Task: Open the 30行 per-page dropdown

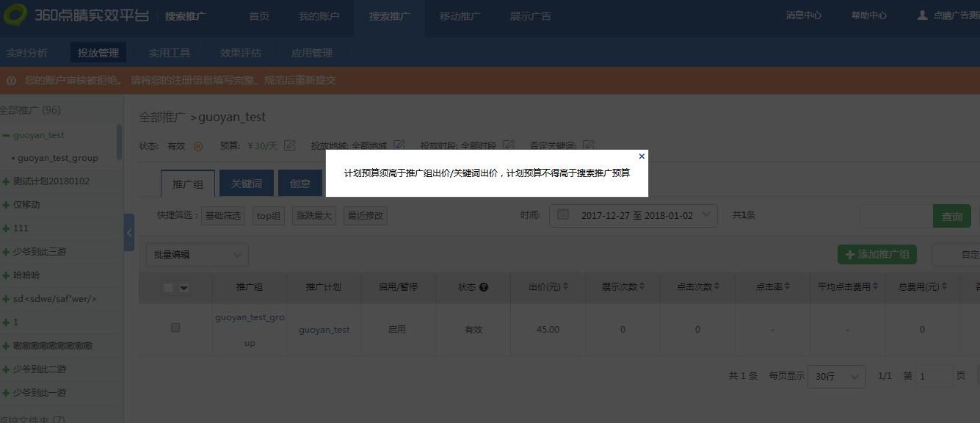Action: tap(836, 376)
